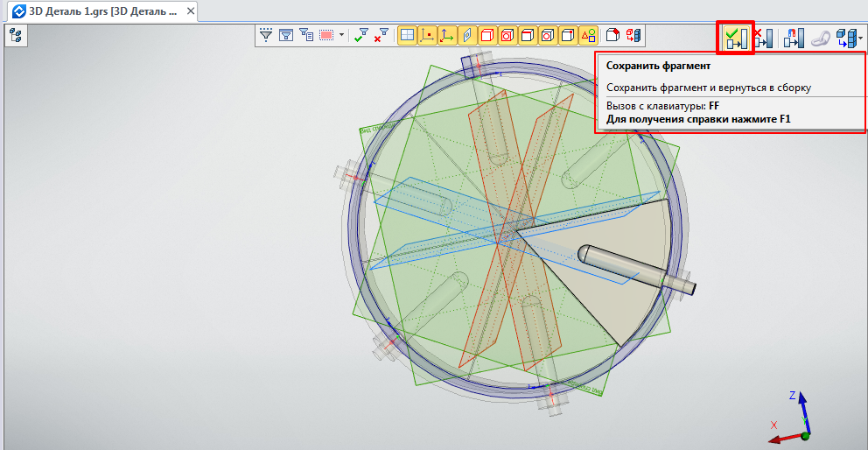
Task: Click Save Fragment green-check button
Action: [736, 38]
